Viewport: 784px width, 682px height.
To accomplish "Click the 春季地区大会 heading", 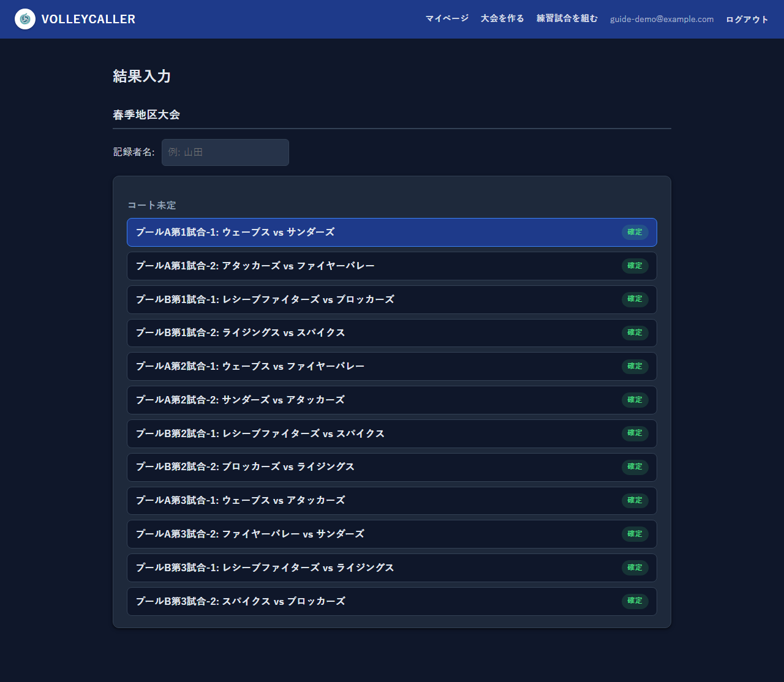I will click(x=146, y=115).
